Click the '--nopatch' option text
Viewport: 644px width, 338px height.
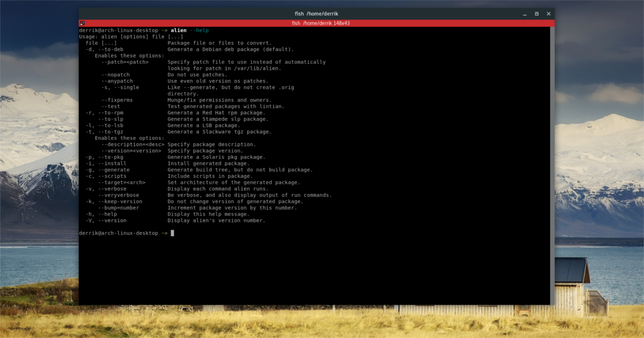115,75
